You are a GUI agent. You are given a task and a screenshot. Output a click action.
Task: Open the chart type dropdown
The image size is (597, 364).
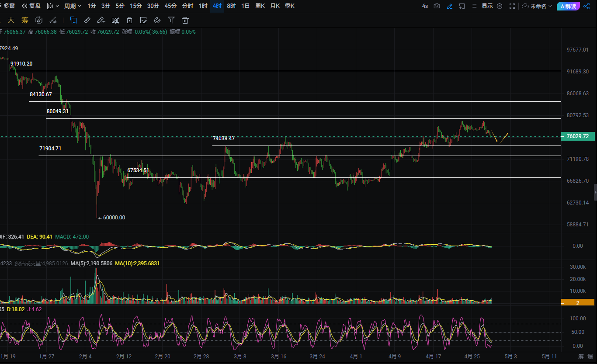(x=53, y=6)
